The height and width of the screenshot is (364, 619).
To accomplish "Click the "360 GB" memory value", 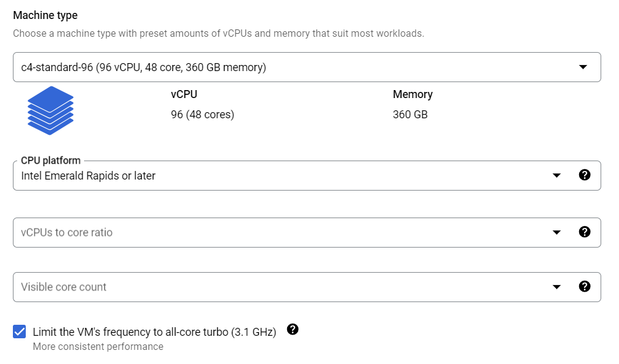I will [x=410, y=115].
